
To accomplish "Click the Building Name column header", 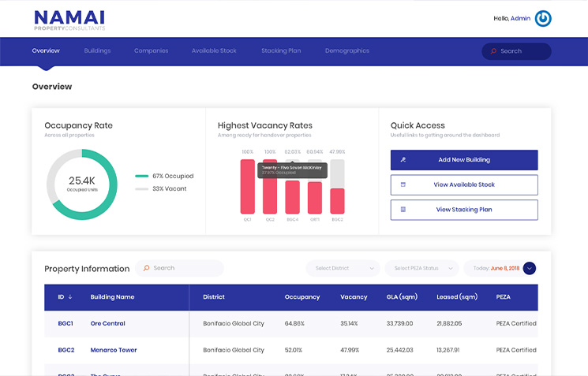I will click(112, 297).
